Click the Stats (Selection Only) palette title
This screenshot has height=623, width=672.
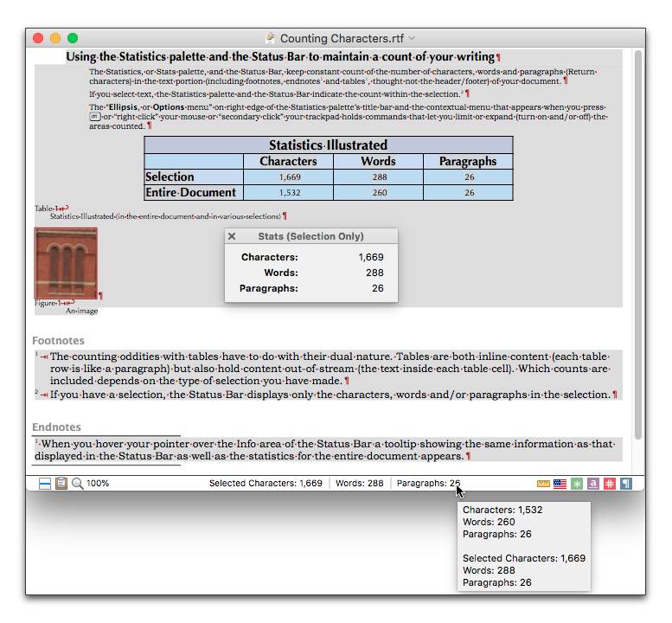(x=310, y=236)
